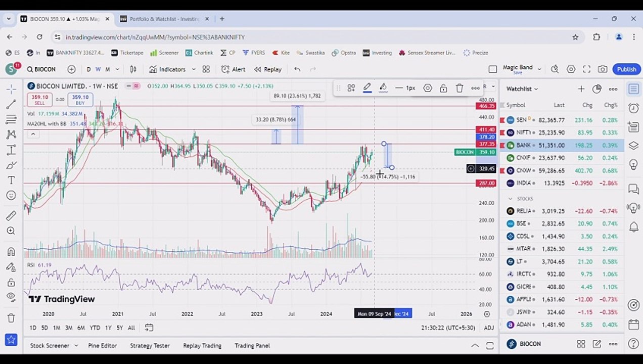Click the SELL 359.10 button

(39, 100)
